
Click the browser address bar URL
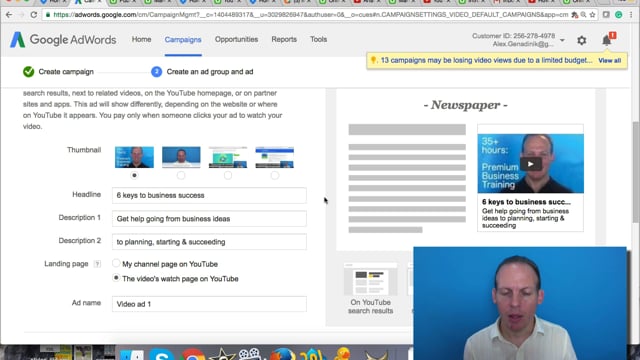pyautogui.click(x=311, y=15)
